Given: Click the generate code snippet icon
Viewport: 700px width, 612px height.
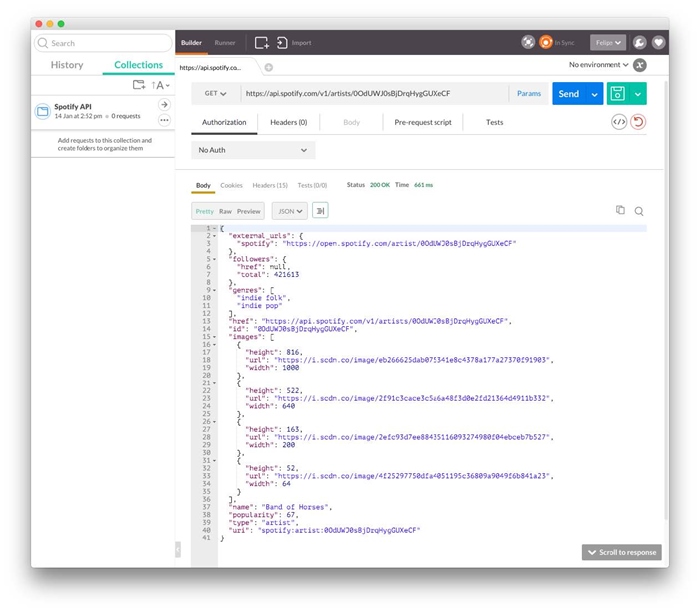Looking at the screenshot, I should [x=619, y=122].
